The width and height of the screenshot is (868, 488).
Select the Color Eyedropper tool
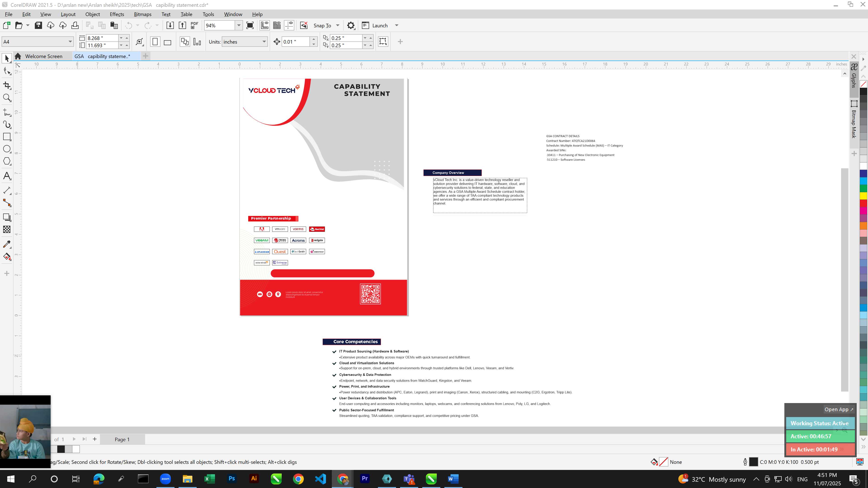click(7, 244)
